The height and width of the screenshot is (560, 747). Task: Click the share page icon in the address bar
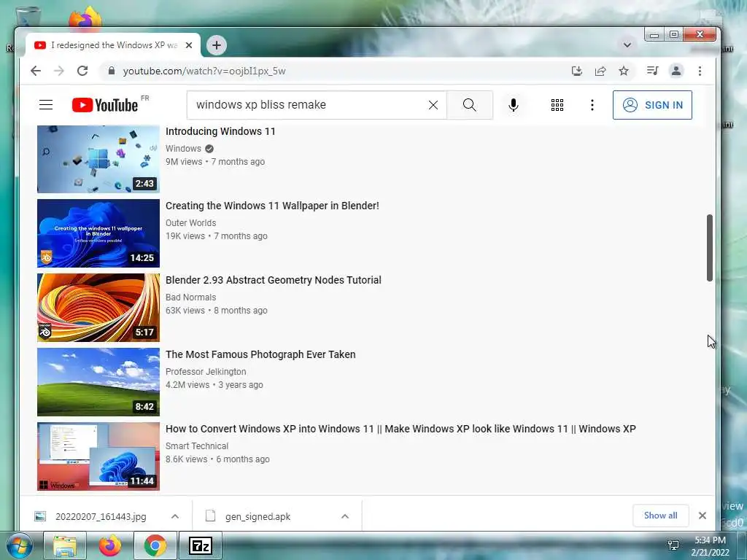tap(600, 71)
